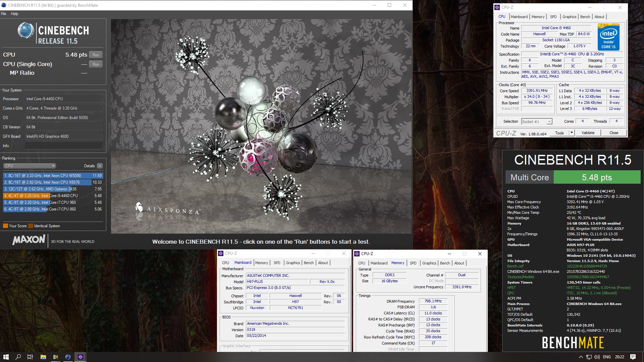Click the rendered scene preview image
Viewport: 644px width, 362px height.
click(261, 126)
